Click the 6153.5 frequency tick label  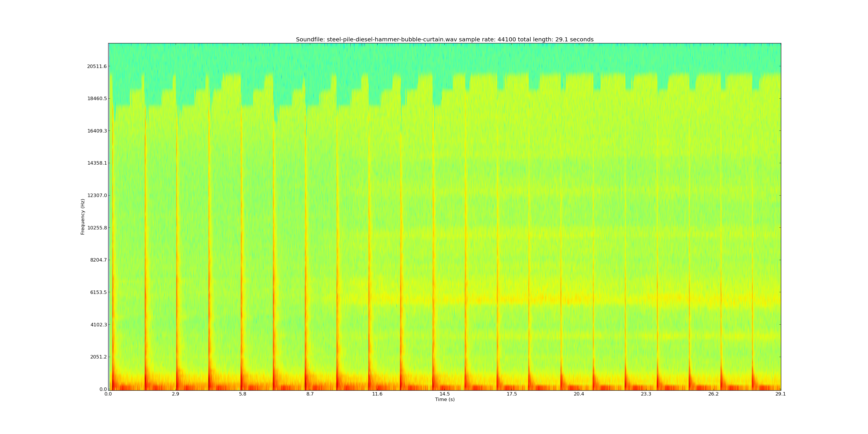click(x=98, y=292)
